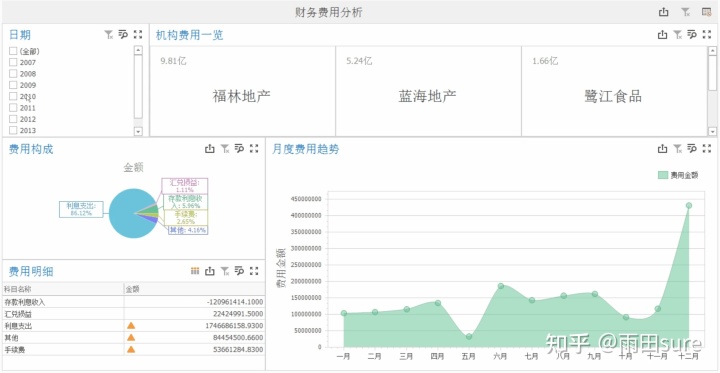Click the 9.81亿 value on 福林地产 card
Viewport: 720px width, 373px height.
pos(173,61)
